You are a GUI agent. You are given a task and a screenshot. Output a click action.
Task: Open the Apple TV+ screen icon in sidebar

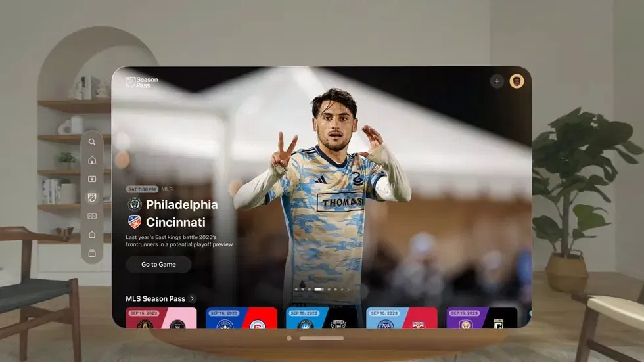click(92, 179)
